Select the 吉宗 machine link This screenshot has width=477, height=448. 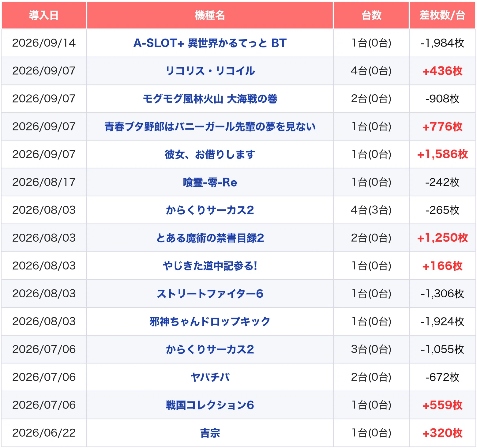[x=210, y=433]
